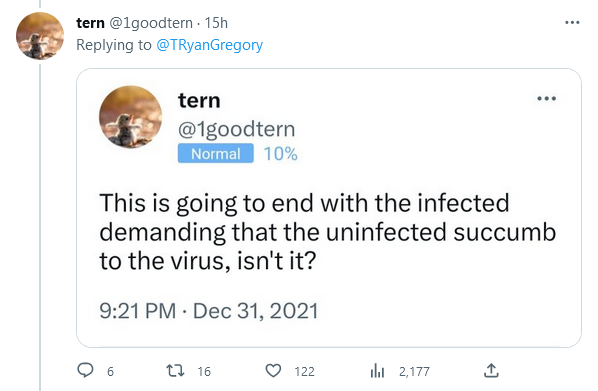
Task: Open the quoted tweet text about the infected
Action: click(328, 232)
